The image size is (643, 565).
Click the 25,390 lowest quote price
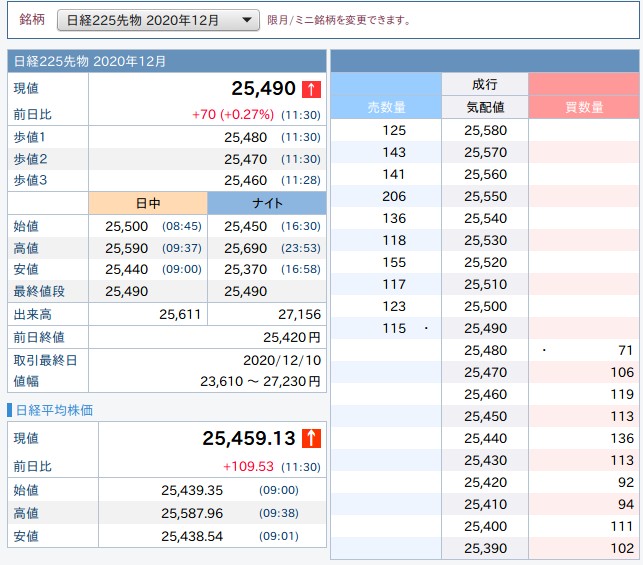(x=485, y=548)
